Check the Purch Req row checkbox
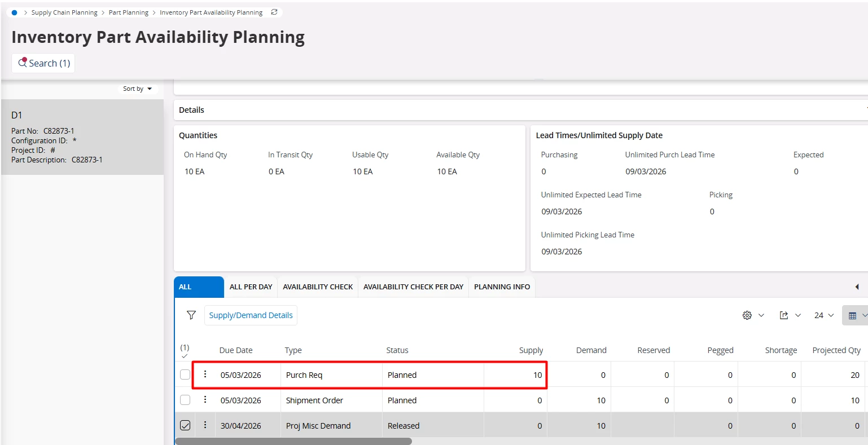 click(185, 374)
